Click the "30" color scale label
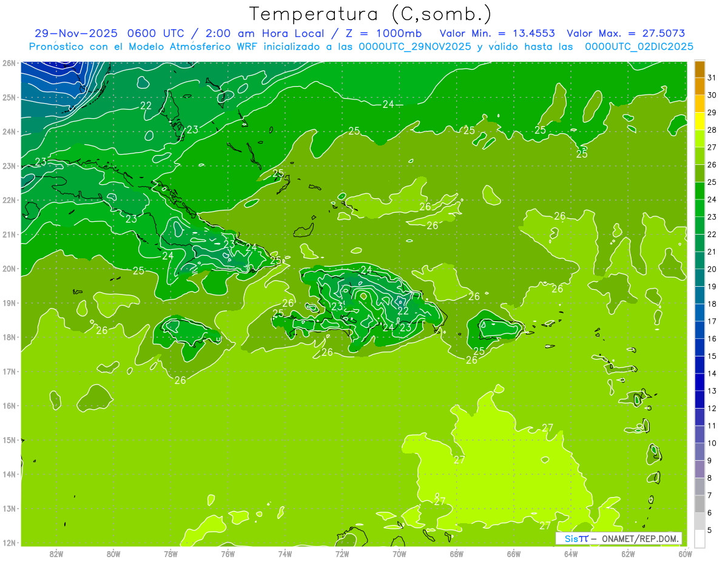Image resolution: width=728 pixels, height=562 pixels. click(712, 95)
